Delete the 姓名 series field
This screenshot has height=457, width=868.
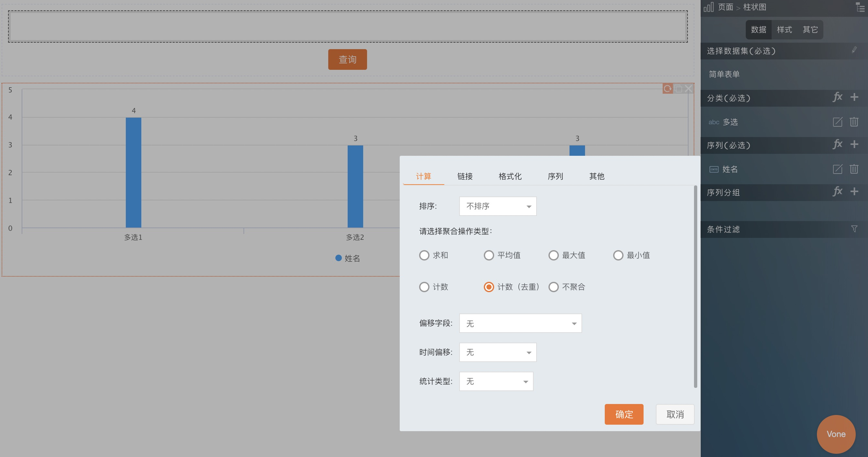pos(854,169)
